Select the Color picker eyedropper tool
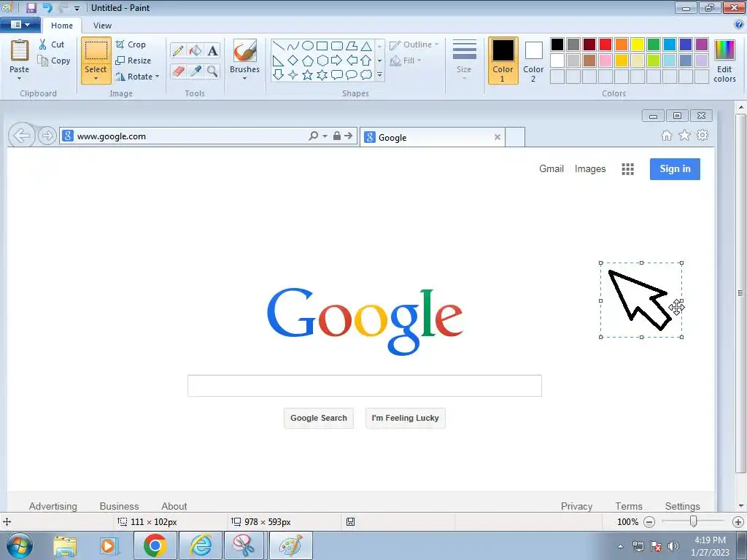The width and height of the screenshot is (747, 560). click(196, 71)
